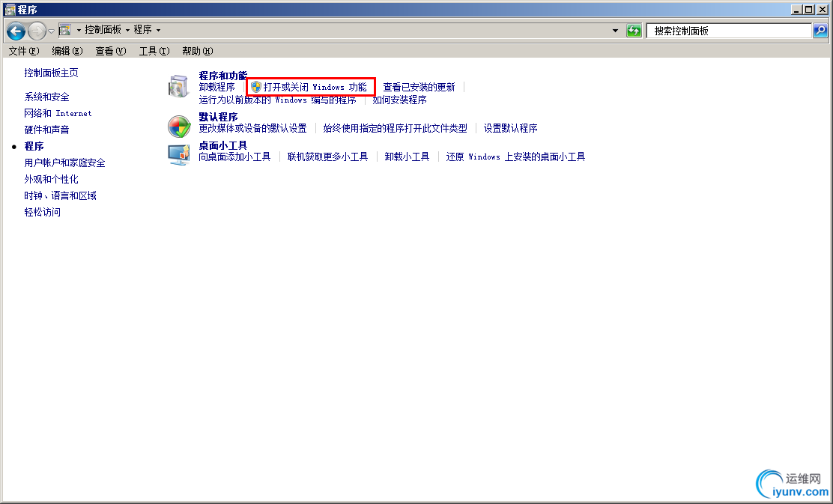
Task: Click 更改媒体或设备的默认设置
Action: [x=253, y=128]
